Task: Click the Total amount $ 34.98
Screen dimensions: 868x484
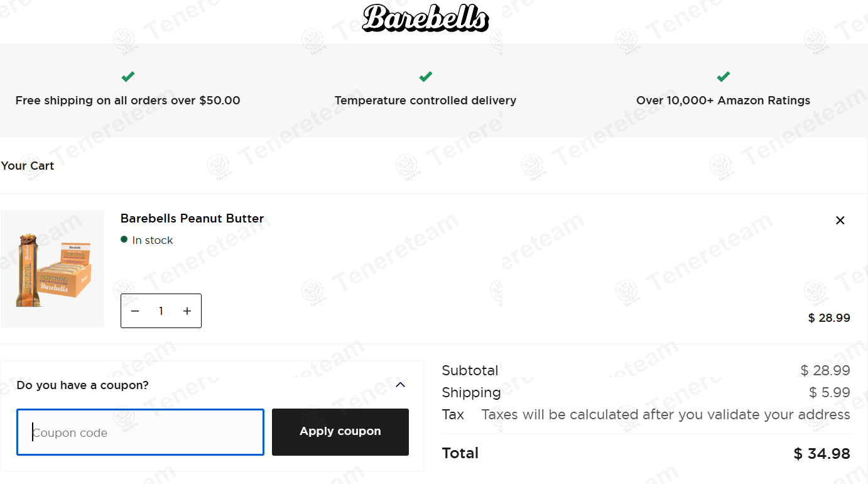Action: [822, 454]
